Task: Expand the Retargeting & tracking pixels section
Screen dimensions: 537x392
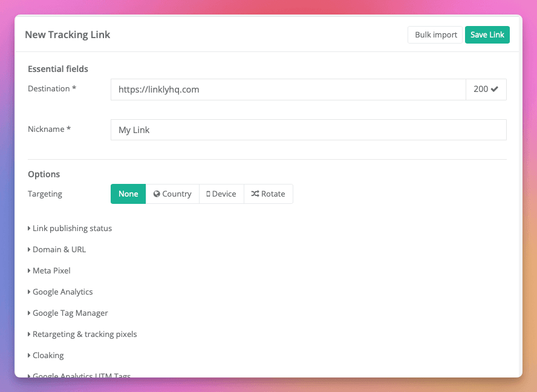Action: pyautogui.click(x=82, y=334)
